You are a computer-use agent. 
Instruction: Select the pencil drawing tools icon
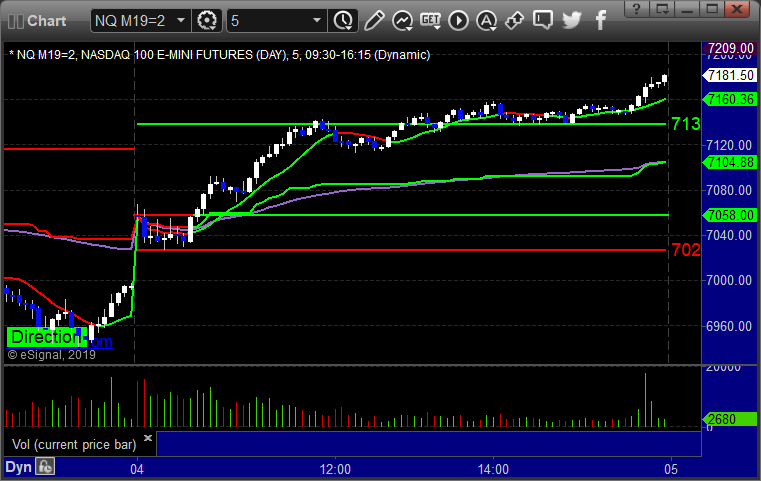[x=374, y=20]
